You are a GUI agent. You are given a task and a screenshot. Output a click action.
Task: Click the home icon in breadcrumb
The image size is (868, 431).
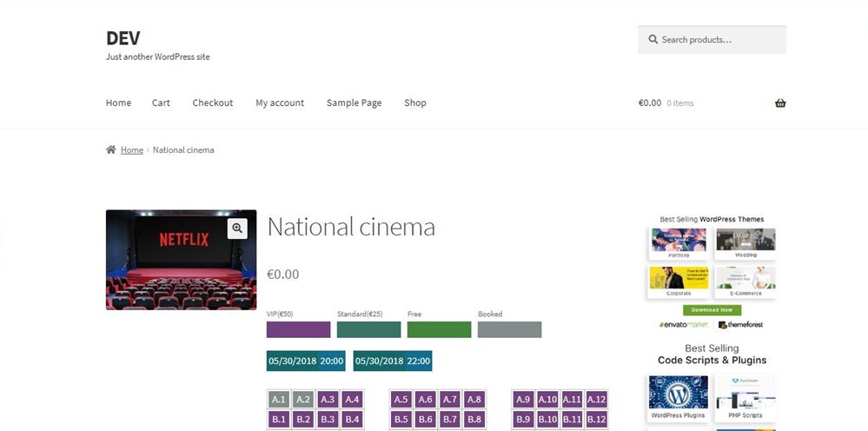111,149
